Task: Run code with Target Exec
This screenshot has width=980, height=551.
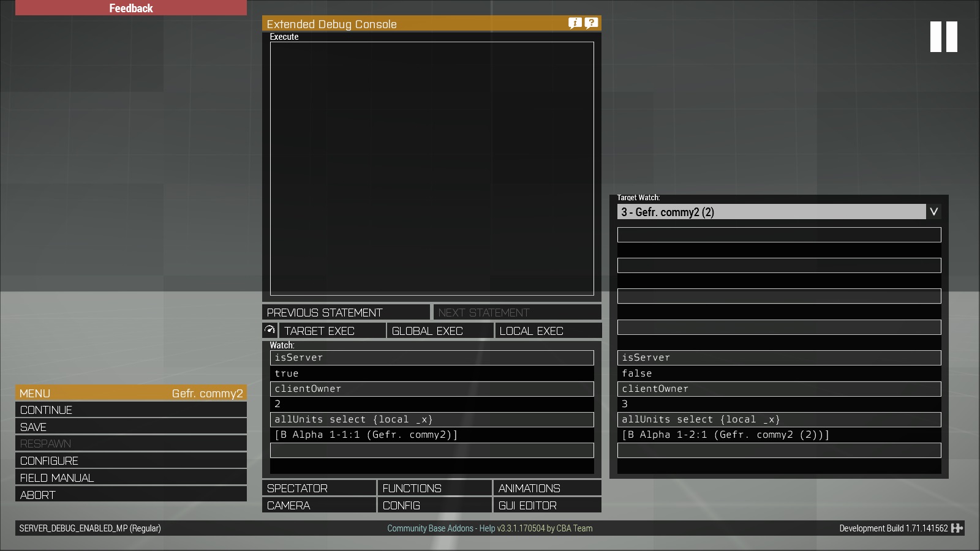Action: [x=332, y=331]
